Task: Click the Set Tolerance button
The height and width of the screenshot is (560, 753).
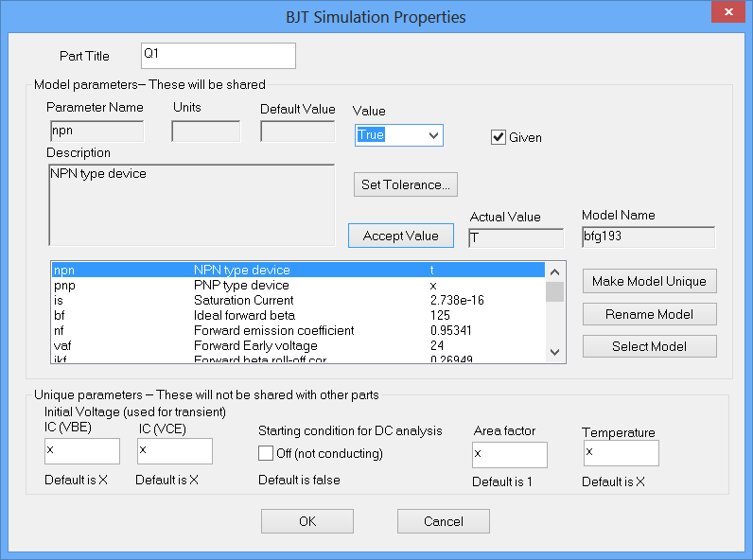Action: (406, 184)
